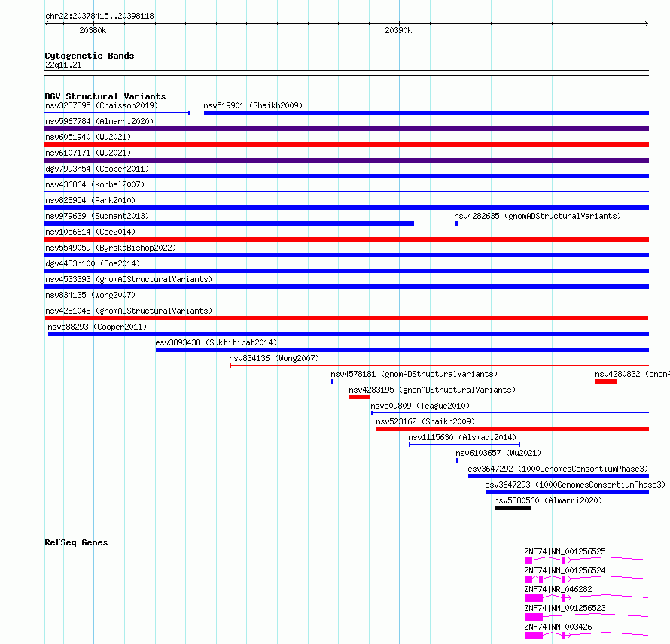Click the chr22:20378415..20398118 coordinates label
The image size is (670, 644).
pyautogui.click(x=99, y=16)
